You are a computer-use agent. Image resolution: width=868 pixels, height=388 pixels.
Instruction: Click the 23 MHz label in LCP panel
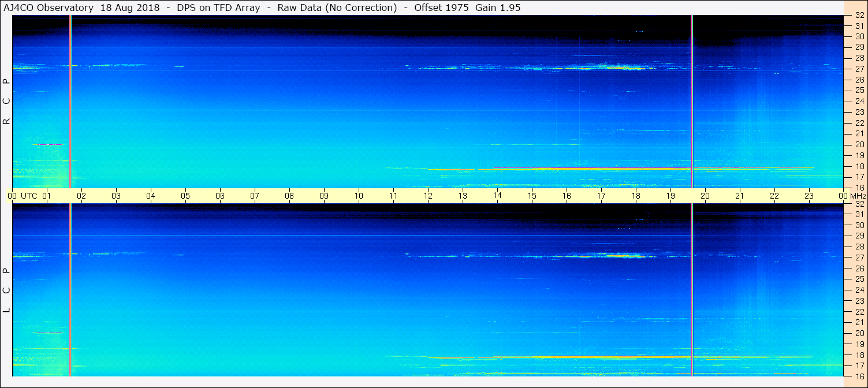coord(859,301)
